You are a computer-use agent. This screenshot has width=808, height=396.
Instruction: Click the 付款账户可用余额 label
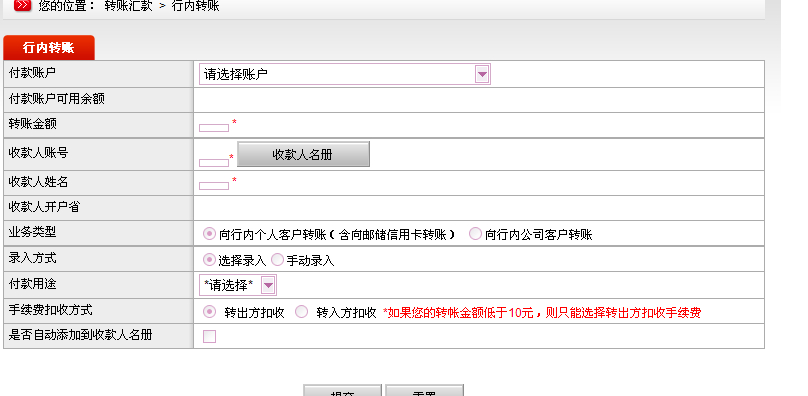pyautogui.click(x=57, y=99)
